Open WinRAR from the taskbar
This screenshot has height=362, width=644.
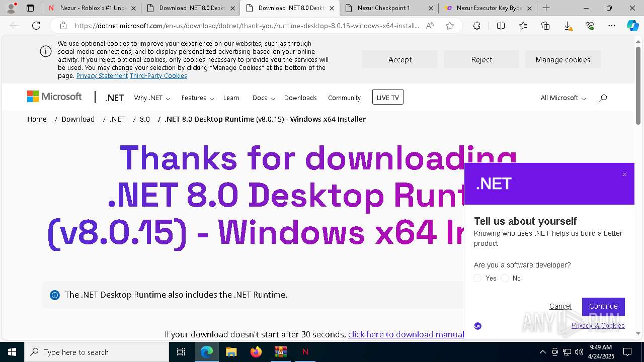coord(280,352)
